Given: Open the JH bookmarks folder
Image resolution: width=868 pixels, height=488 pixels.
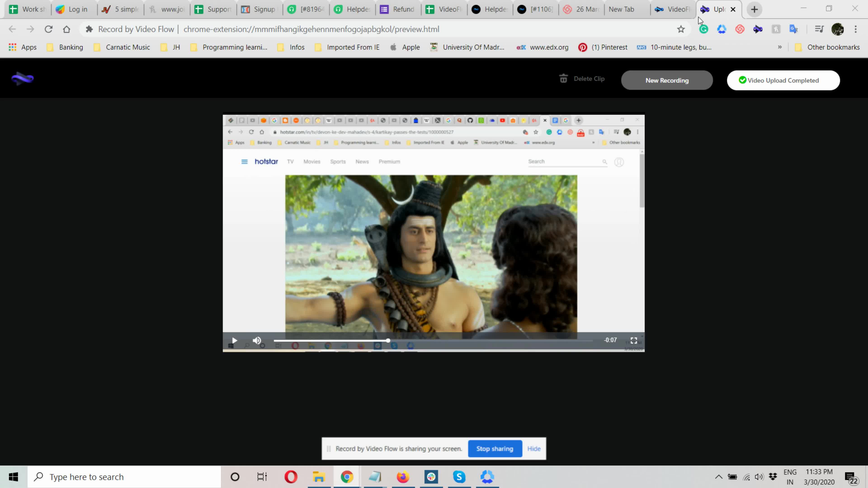Looking at the screenshot, I should pos(170,47).
